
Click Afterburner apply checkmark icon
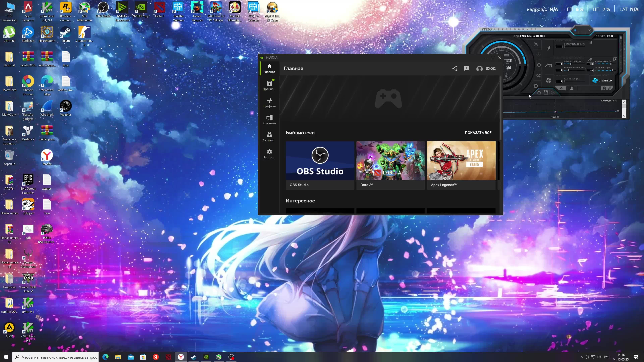pos(553,93)
